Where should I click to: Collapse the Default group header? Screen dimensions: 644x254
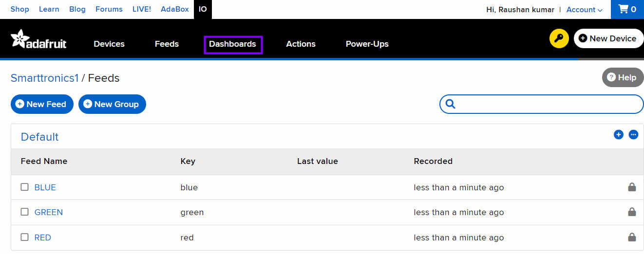pyautogui.click(x=39, y=137)
